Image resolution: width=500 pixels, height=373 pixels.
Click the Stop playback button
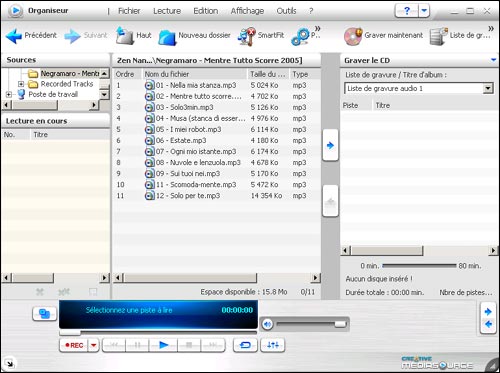(189, 345)
